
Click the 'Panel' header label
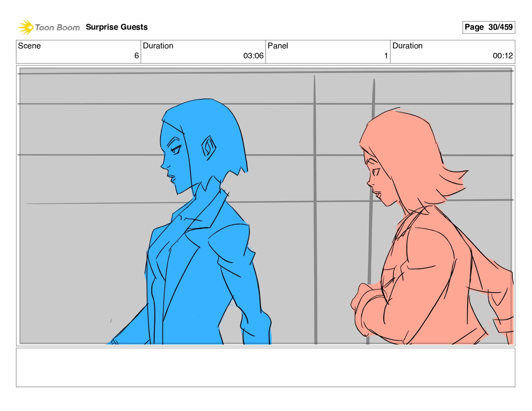coord(278,46)
